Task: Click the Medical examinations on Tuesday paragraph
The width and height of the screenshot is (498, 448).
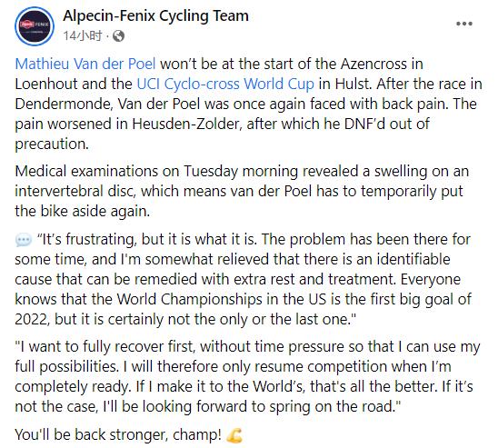Action: click(x=242, y=191)
